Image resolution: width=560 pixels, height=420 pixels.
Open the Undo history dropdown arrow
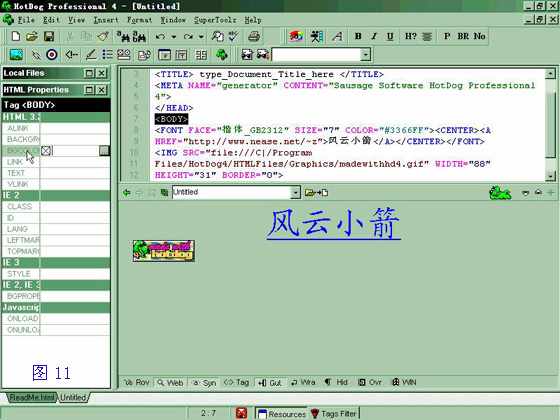174,36
